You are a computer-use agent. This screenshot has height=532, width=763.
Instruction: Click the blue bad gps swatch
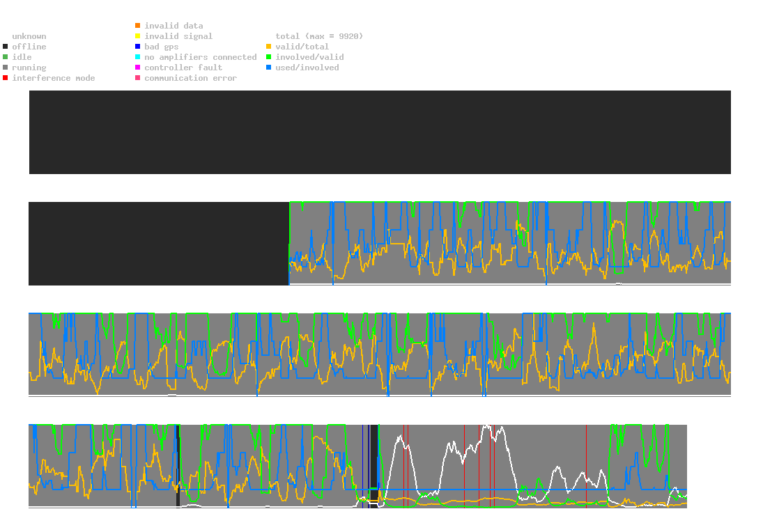click(x=138, y=47)
